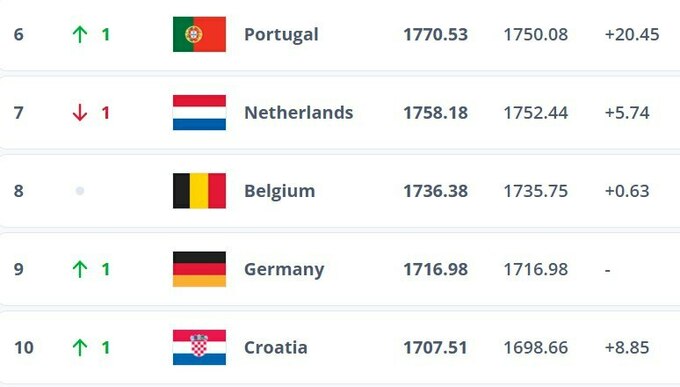Open the Portugal team link
This screenshot has height=387, width=680.
tap(281, 35)
